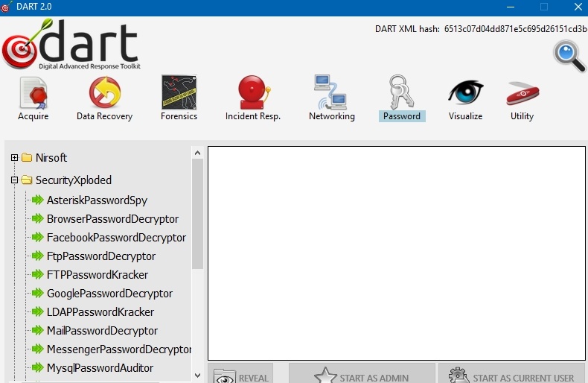The height and width of the screenshot is (383, 588).
Task: Click the DART XML hash value
Action: coord(516,29)
